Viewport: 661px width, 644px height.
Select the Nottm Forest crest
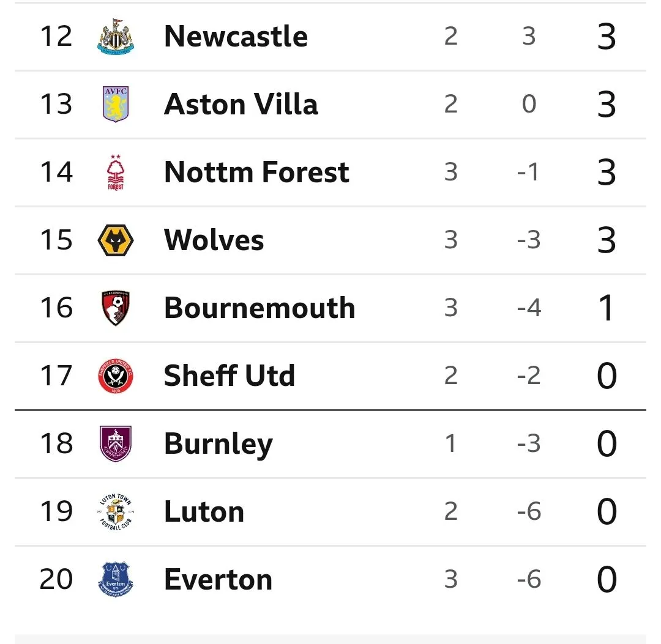(x=115, y=172)
